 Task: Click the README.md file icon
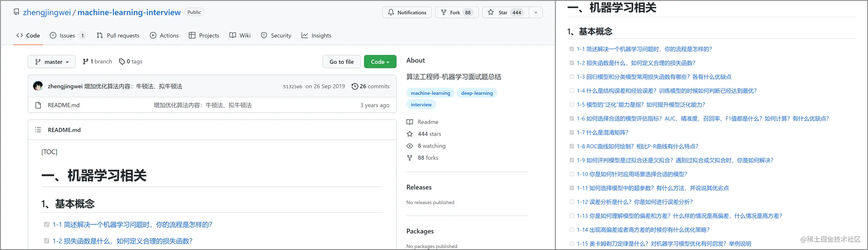pos(38,105)
